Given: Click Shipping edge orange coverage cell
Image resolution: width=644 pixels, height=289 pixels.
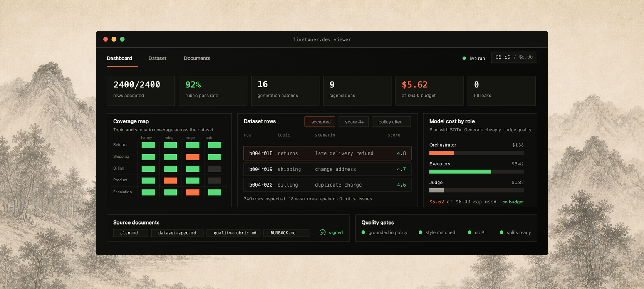Looking at the screenshot, I should coord(193,157).
